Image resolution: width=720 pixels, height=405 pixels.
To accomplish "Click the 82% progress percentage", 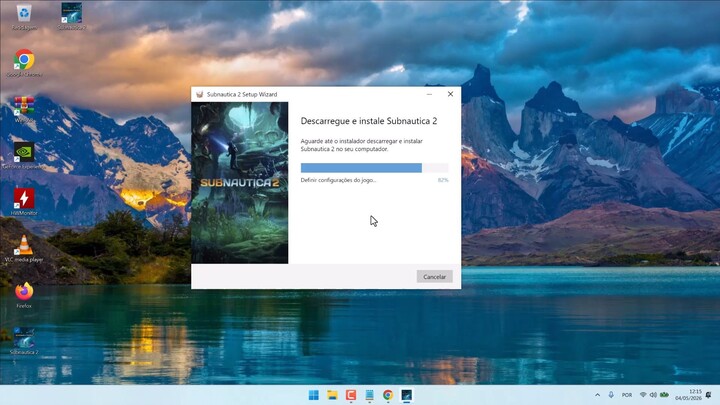I will [443, 180].
